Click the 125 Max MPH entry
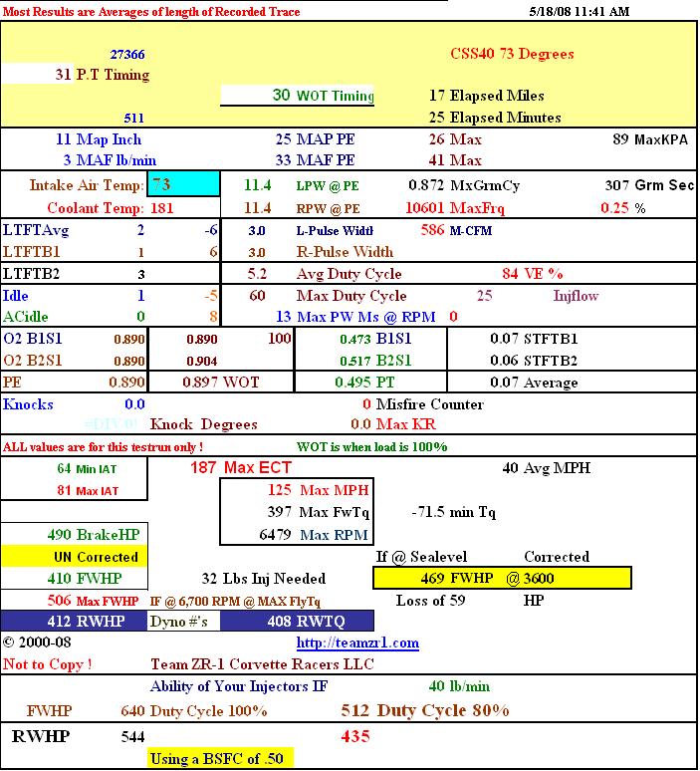This screenshot has height=771, width=700. 296,490
